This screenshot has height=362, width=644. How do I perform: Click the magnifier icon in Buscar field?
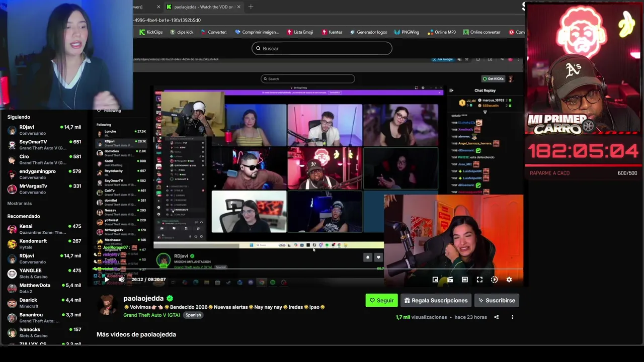click(x=258, y=48)
